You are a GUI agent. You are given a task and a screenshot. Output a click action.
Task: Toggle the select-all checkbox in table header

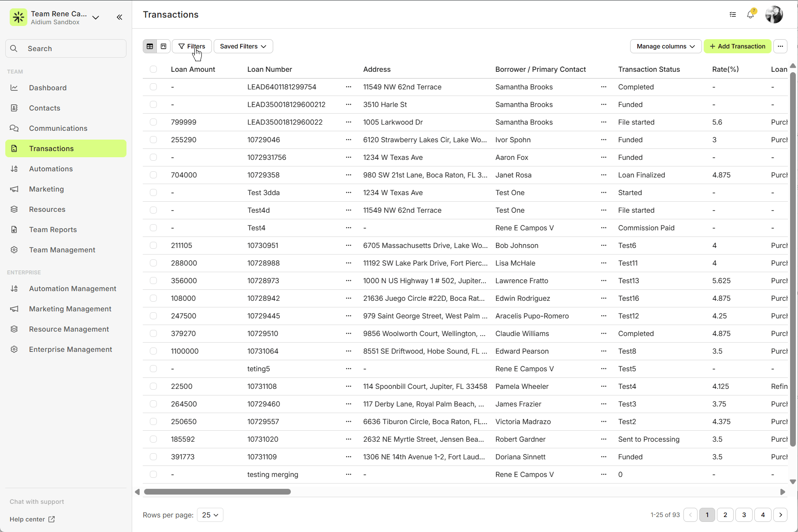click(x=153, y=69)
